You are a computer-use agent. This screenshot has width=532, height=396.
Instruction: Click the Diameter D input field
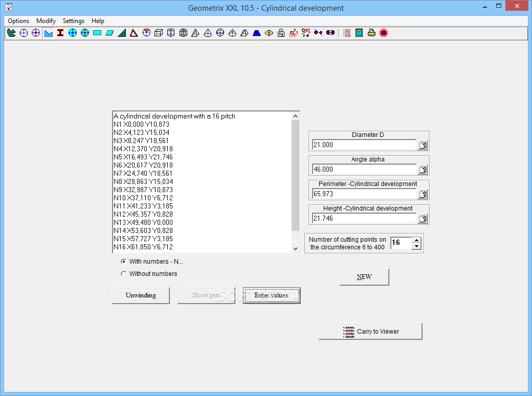364,145
